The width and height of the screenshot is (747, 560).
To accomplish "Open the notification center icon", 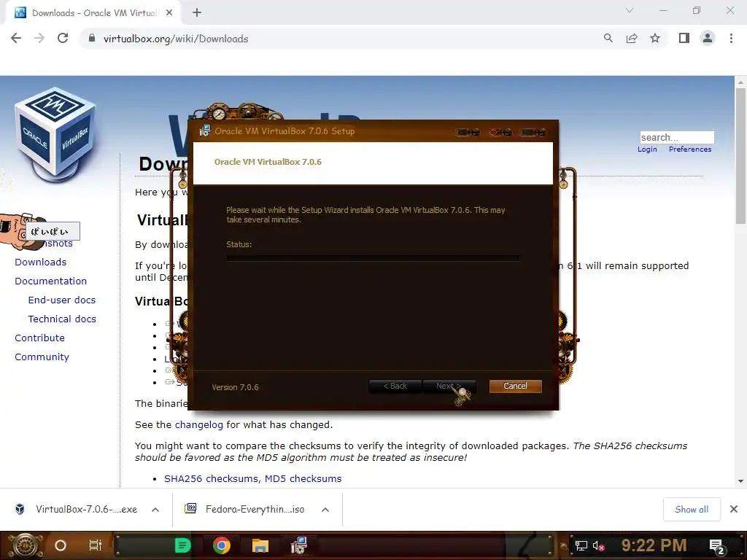I will click(716, 546).
